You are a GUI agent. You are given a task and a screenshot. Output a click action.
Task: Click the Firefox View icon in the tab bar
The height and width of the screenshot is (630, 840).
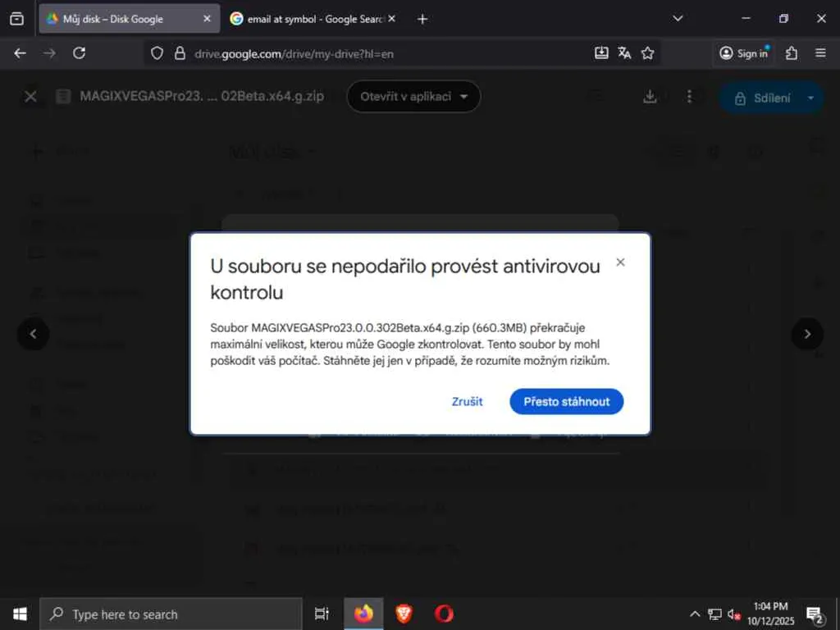click(16, 19)
